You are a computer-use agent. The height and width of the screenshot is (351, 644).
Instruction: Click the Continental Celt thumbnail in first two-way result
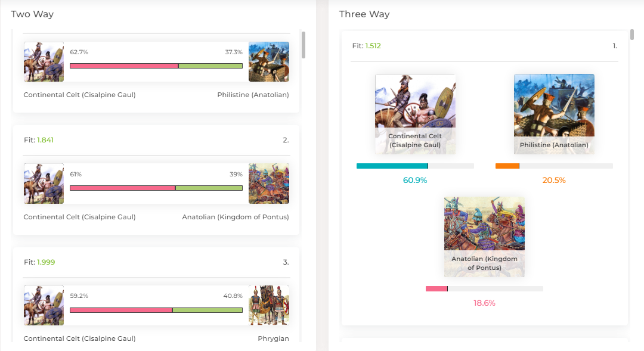[44, 61]
